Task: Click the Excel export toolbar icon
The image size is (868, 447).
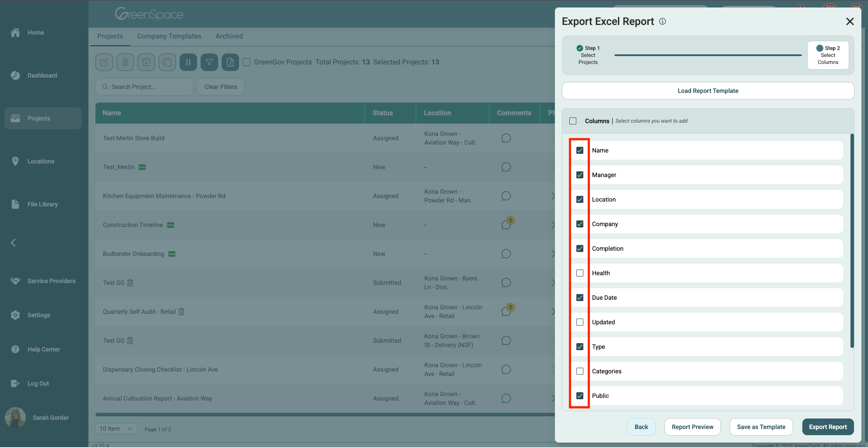Action: pyautogui.click(x=230, y=62)
